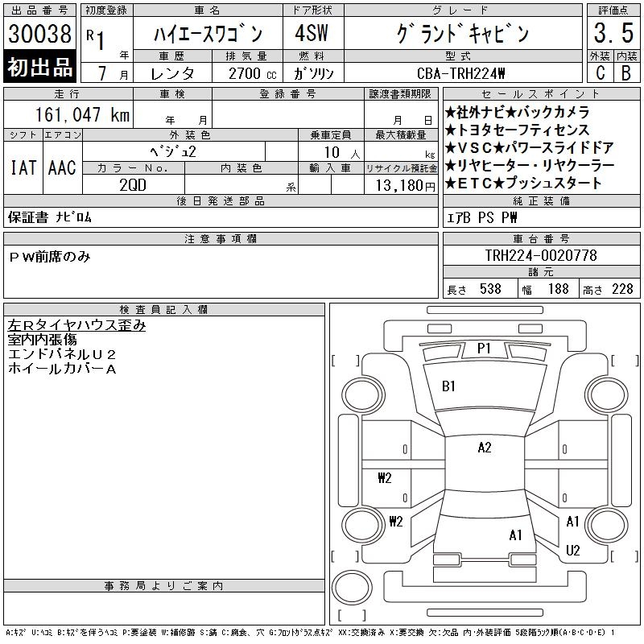
Task: Click the P1 mark on the diagram
Action: (x=485, y=349)
